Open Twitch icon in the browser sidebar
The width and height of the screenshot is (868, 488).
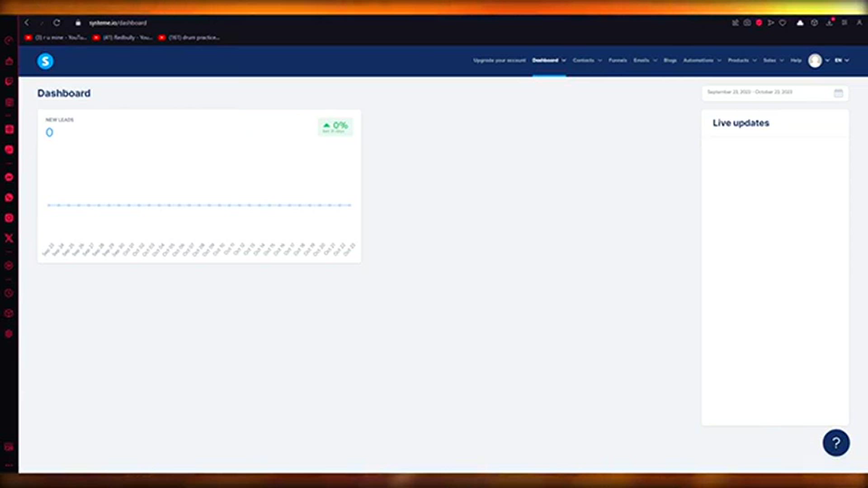tap(9, 81)
